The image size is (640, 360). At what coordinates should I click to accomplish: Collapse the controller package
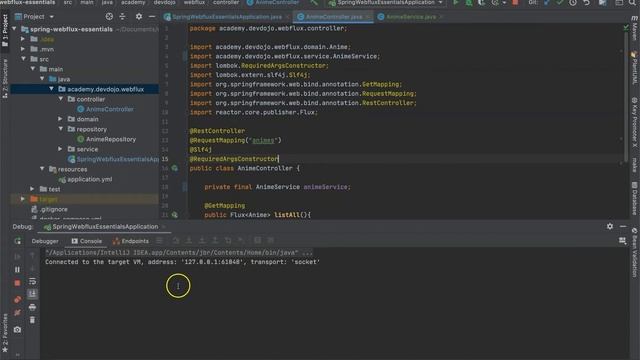(x=61, y=99)
